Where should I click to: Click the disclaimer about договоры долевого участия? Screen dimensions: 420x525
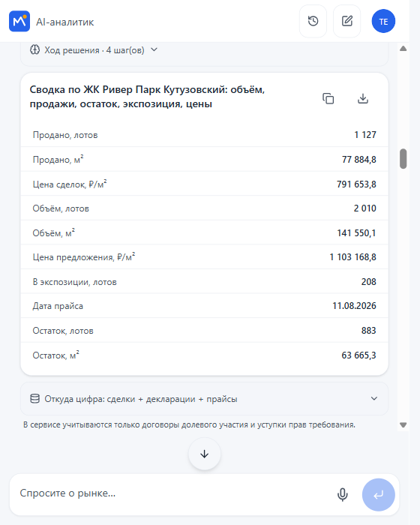[x=189, y=425]
